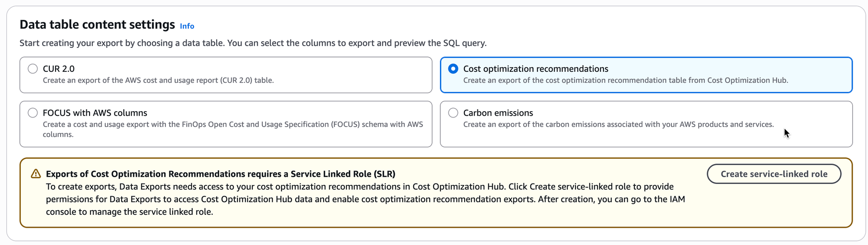This screenshot has width=868, height=245.
Task: Select Cost optimization recommendations radio button
Action: click(x=453, y=69)
